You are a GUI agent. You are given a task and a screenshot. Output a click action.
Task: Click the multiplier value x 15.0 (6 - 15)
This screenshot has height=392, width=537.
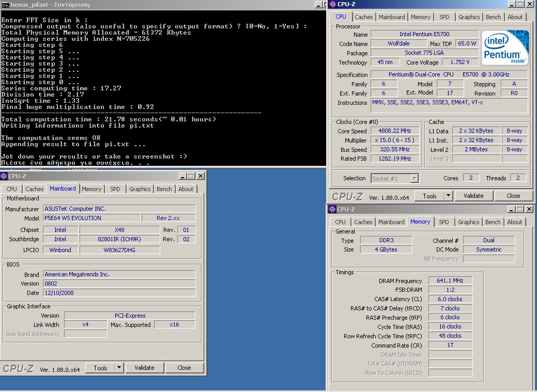395,140
